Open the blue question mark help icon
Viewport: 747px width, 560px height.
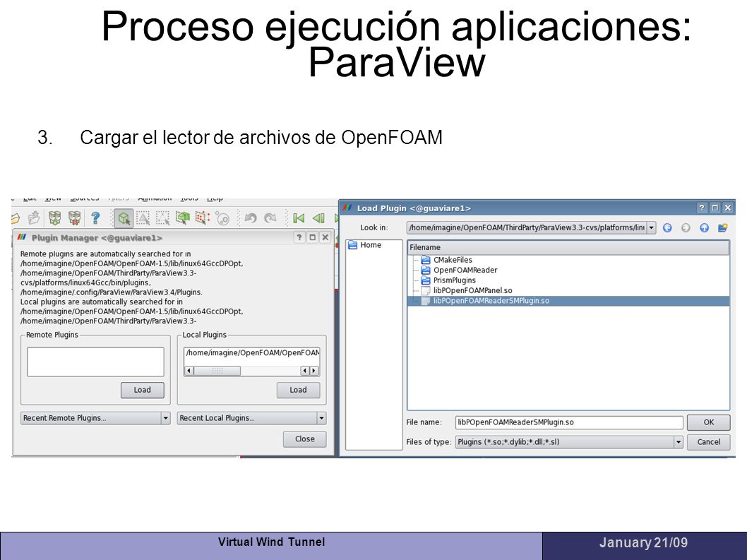point(95,218)
